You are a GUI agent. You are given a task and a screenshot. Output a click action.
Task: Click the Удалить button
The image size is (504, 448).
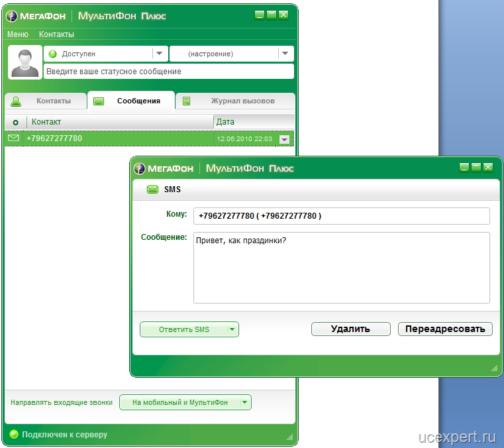[350, 329]
